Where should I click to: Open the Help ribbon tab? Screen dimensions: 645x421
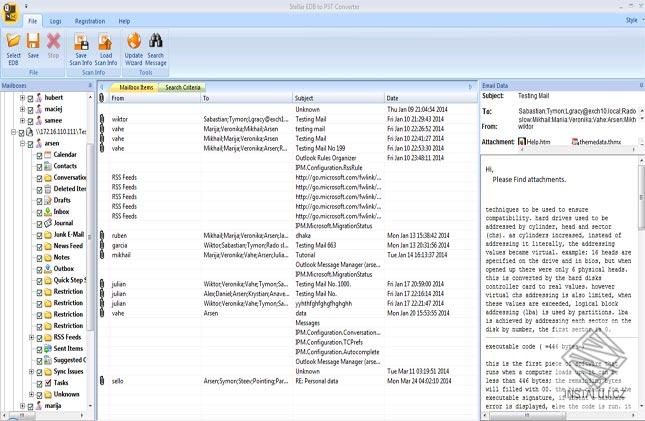point(124,21)
